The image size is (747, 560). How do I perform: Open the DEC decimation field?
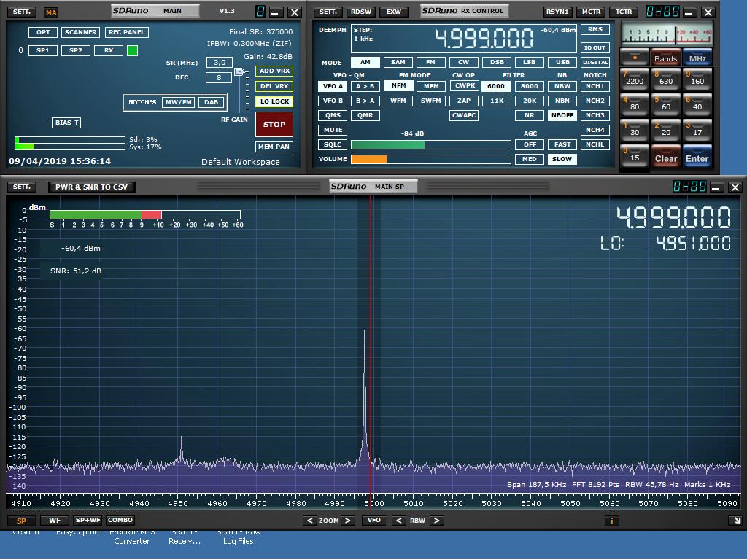pos(219,77)
